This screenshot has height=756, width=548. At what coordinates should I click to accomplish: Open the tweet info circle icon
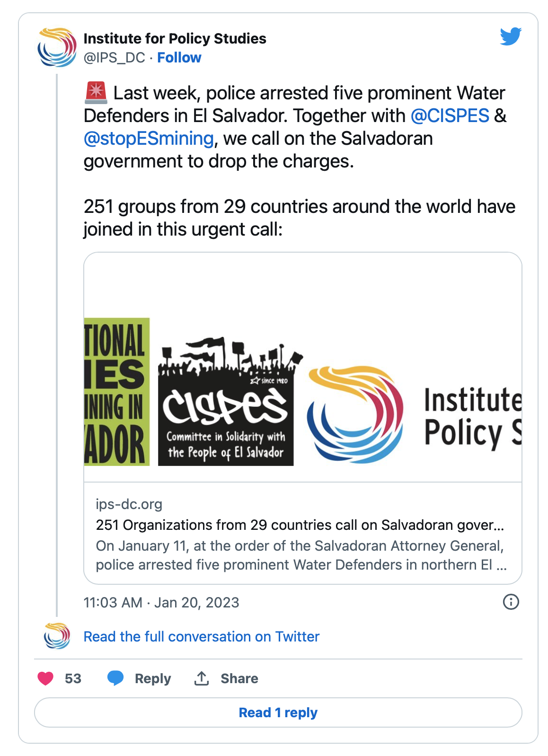[511, 602]
